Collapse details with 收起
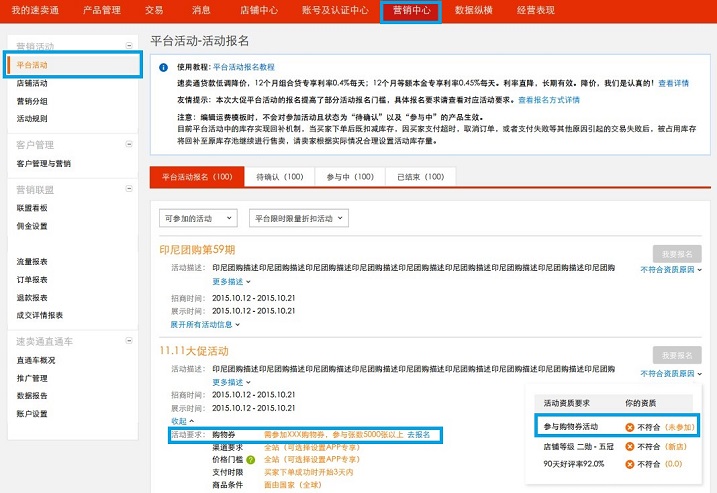 (182, 421)
